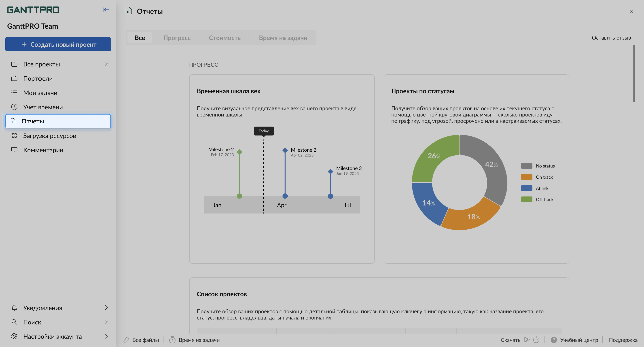This screenshot has height=347, width=644.
Task: Close the Отчеты panel with X
Action: pos(631,11)
